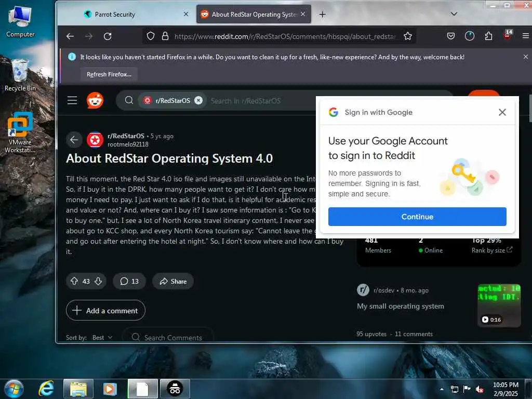Click the Refresh Firefox button
532x399 pixels.
click(x=109, y=74)
